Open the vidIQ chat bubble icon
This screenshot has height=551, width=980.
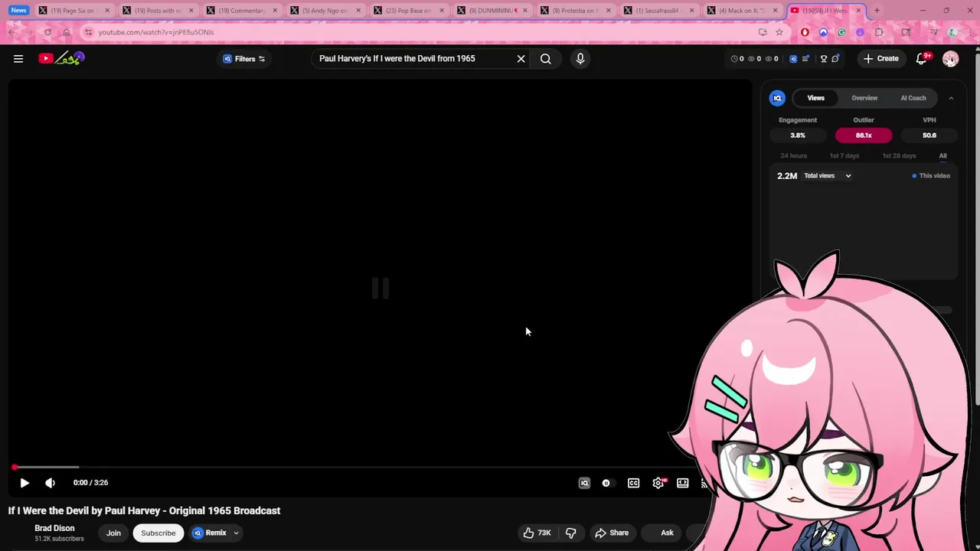point(835,59)
